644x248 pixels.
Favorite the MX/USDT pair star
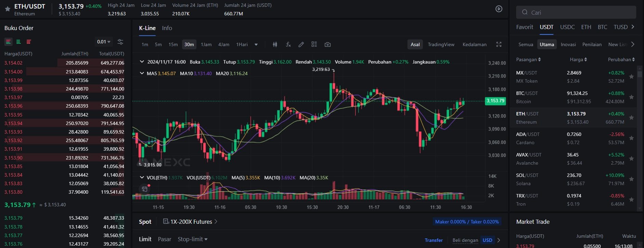tap(631, 77)
